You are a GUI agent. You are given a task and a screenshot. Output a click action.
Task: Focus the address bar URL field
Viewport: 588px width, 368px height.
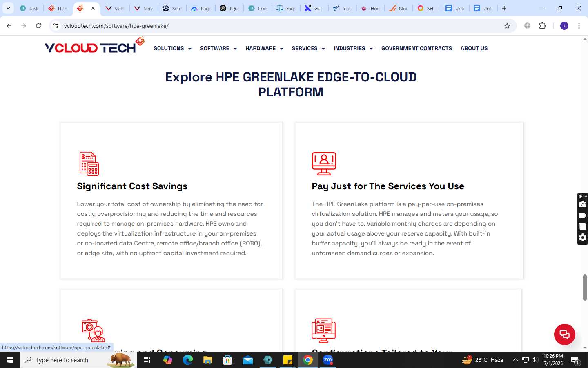pyautogui.click(x=282, y=26)
